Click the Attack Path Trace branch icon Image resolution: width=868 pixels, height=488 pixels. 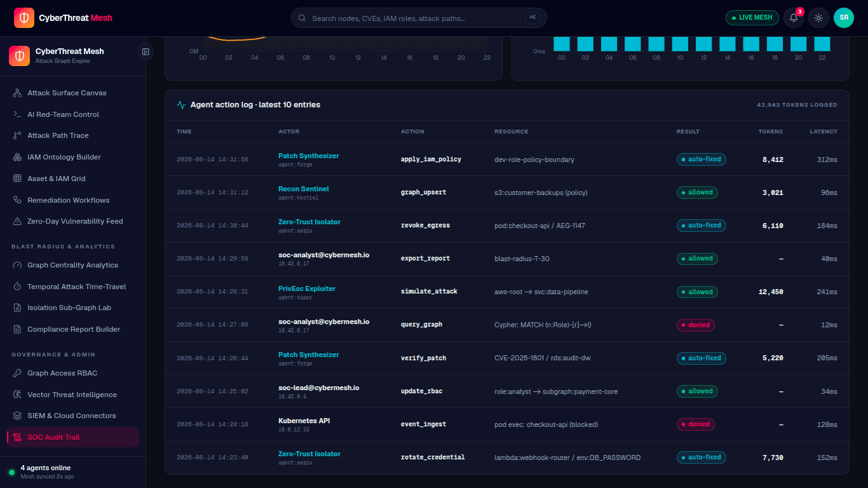point(17,135)
